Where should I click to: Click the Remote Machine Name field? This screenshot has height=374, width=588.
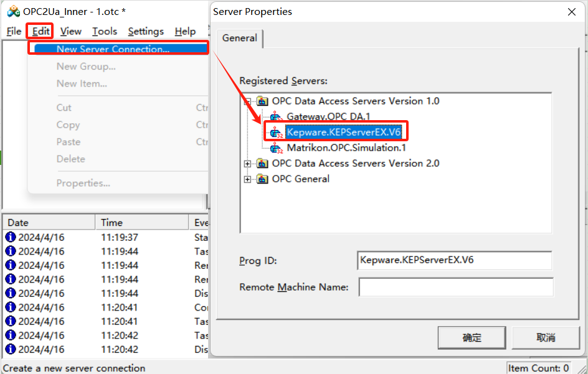(x=455, y=287)
